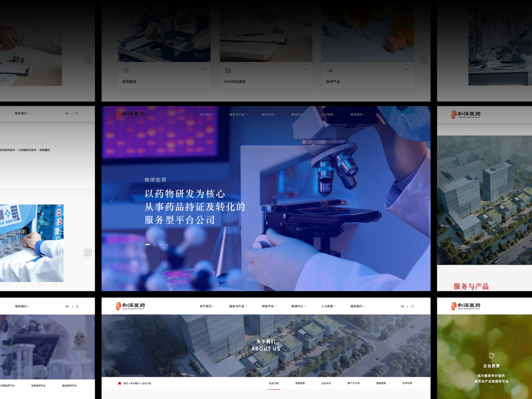Click the back-to-top button in the top-left panel
532x399 pixels.
(x=88, y=60)
